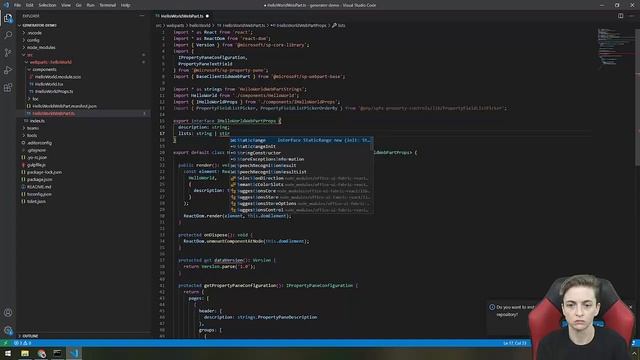Click the Explorer more actions ellipsis

point(142,16)
